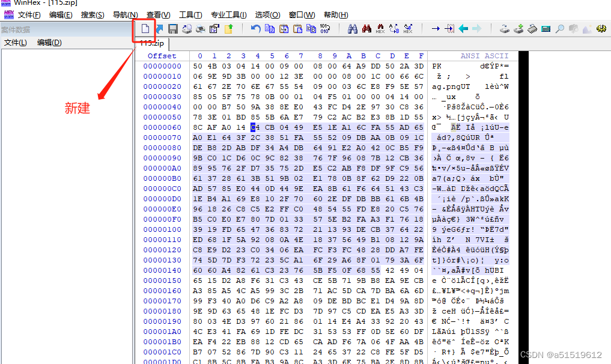The image size is (611, 364).
Task: Open the Find Text binoculars icon
Action: point(352,28)
